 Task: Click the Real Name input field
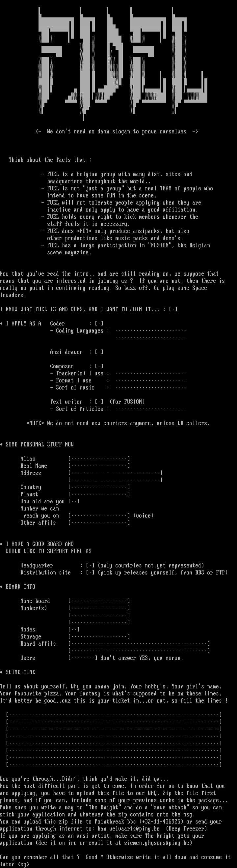[x=99, y=466]
